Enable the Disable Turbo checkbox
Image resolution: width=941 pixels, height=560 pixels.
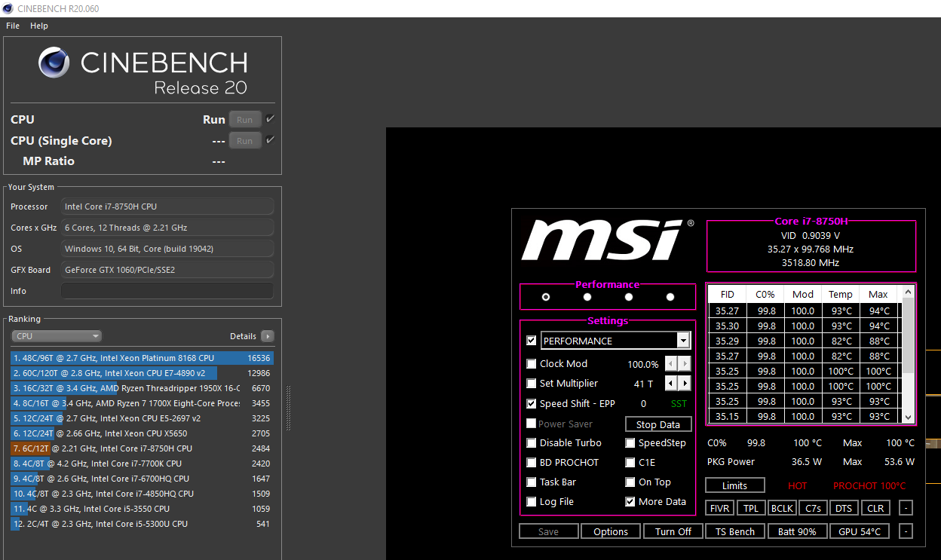pyautogui.click(x=532, y=443)
